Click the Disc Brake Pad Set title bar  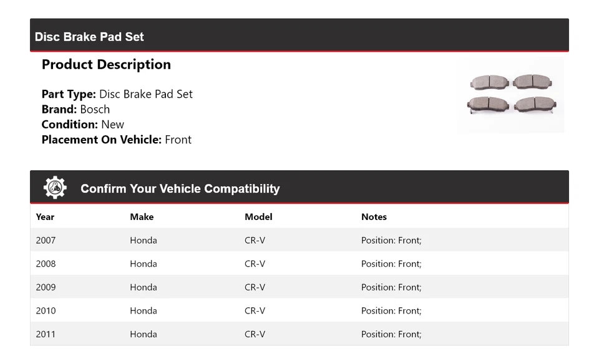89,37
